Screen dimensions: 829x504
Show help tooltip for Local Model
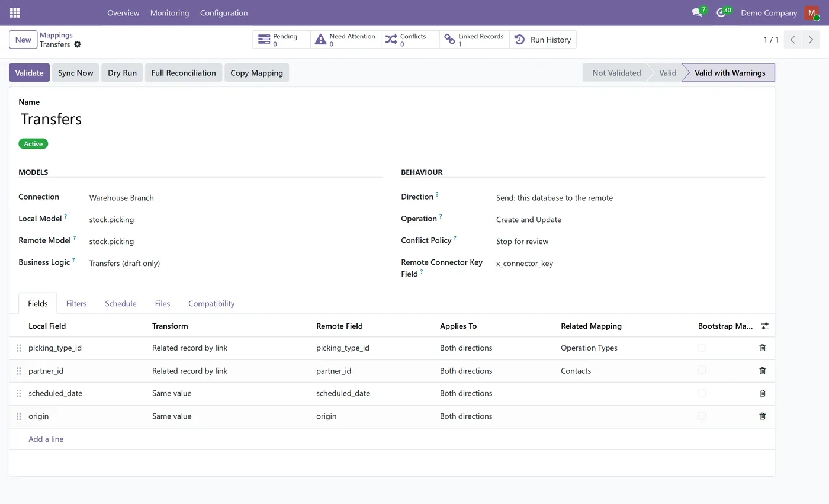pos(66,216)
